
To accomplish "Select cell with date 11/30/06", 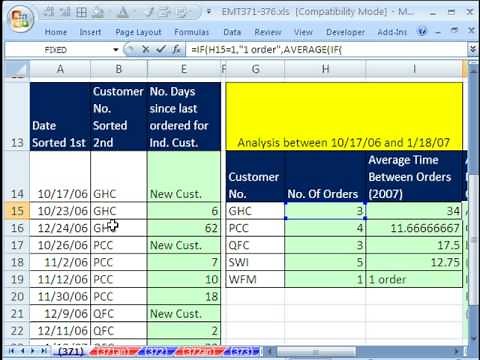I will 60,296.
